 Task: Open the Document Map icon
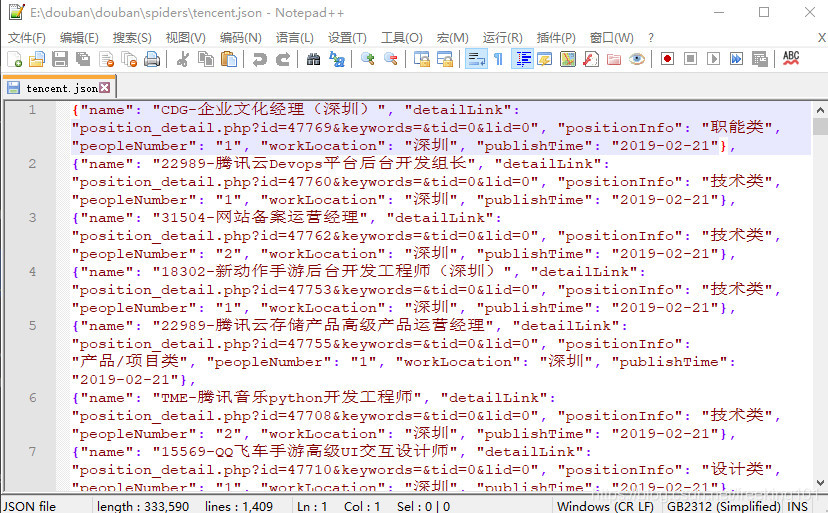click(x=568, y=59)
